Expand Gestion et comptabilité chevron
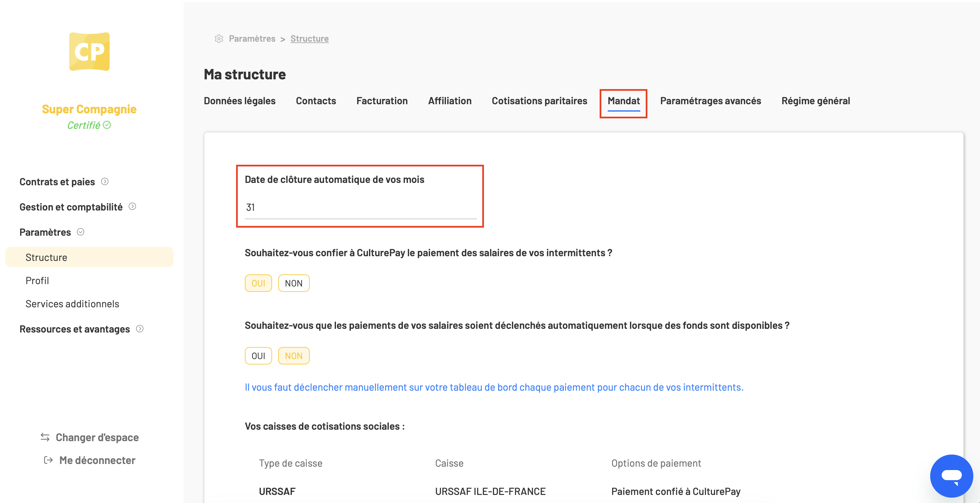 [x=133, y=206]
